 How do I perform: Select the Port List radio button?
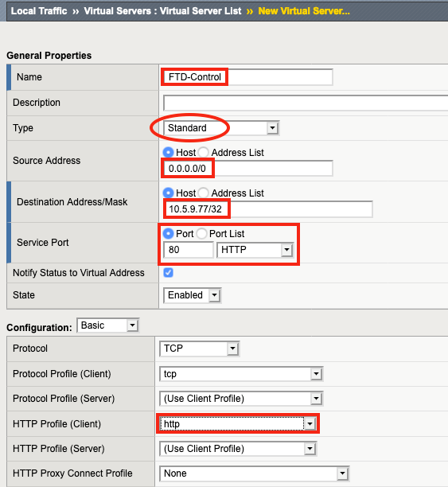click(201, 234)
